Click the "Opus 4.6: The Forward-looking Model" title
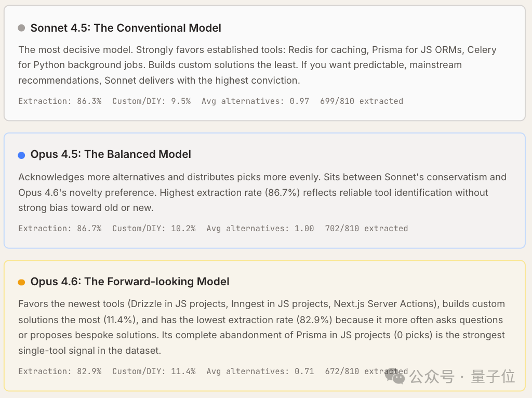532x398 pixels. coord(130,282)
